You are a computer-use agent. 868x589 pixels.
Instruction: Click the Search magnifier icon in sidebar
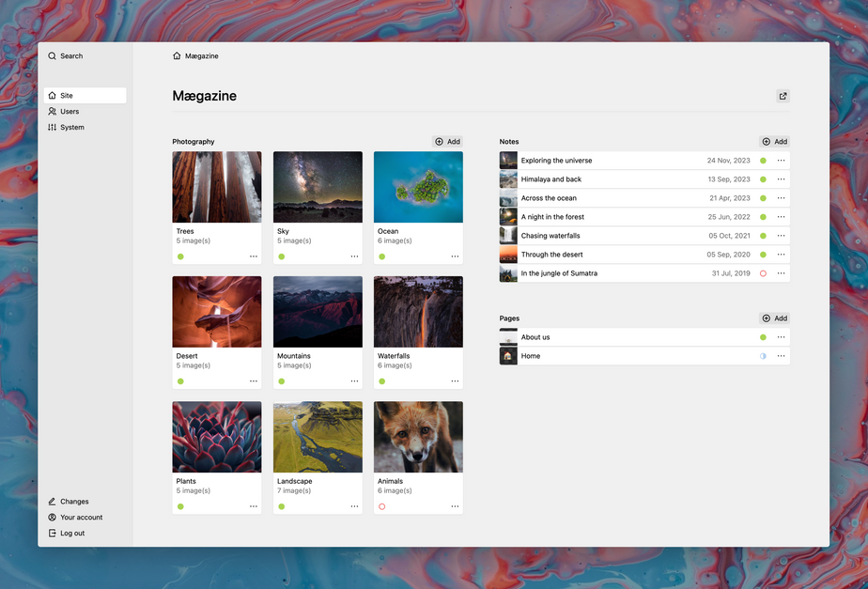click(x=53, y=56)
